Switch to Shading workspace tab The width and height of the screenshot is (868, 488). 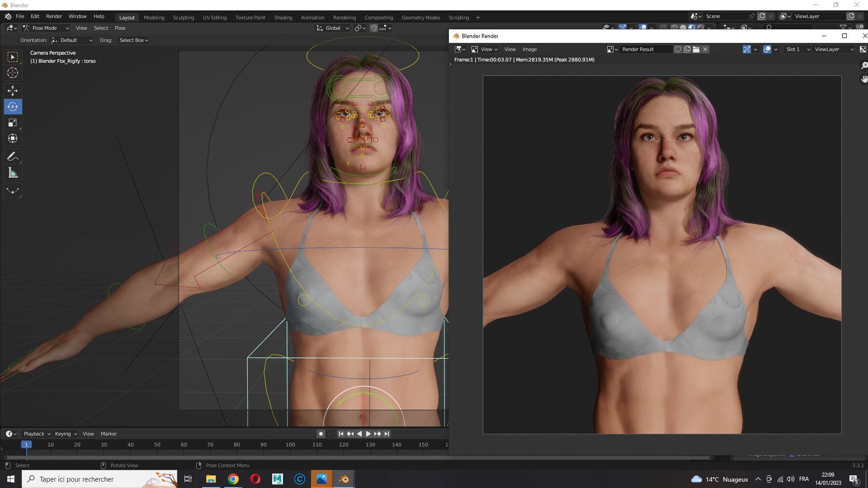click(283, 17)
